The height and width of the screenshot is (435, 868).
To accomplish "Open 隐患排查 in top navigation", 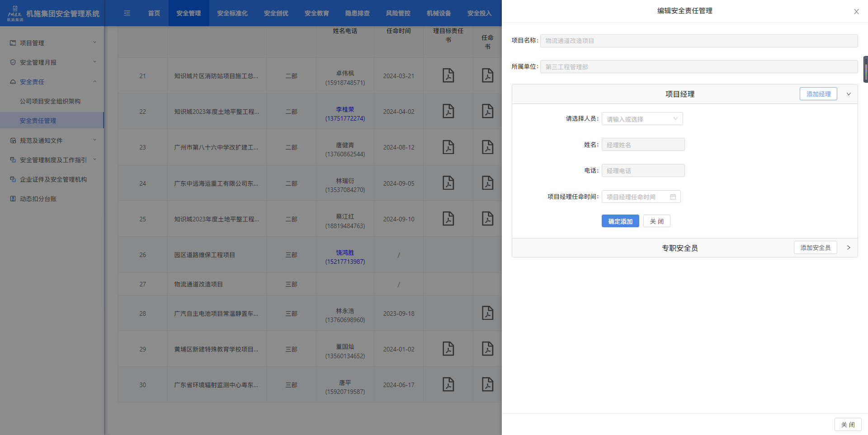I will (357, 13).
